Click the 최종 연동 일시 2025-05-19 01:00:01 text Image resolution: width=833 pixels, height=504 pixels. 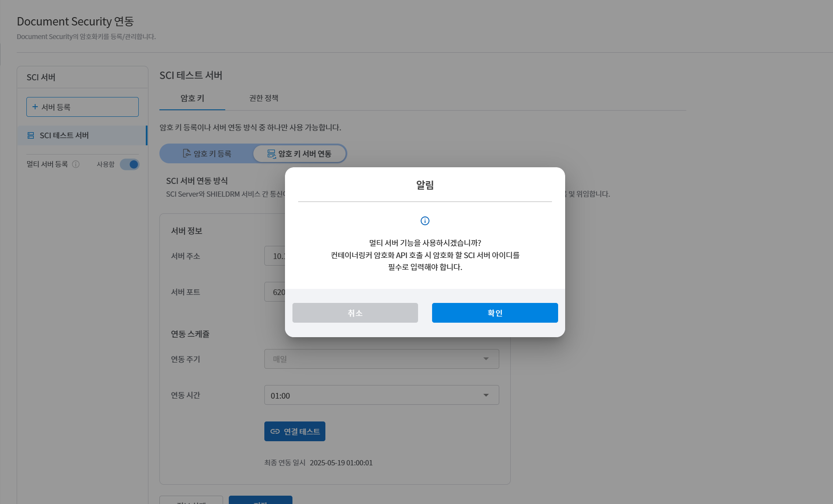click(x=318, y=463)
